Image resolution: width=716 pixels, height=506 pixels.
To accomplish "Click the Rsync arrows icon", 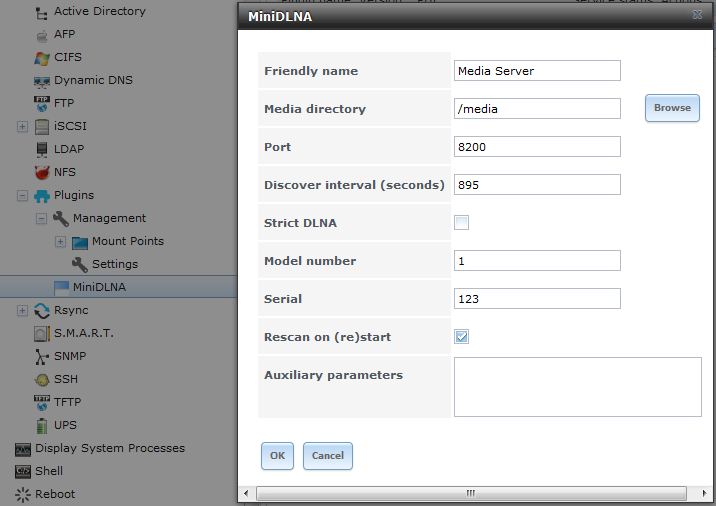I will 42,311.
